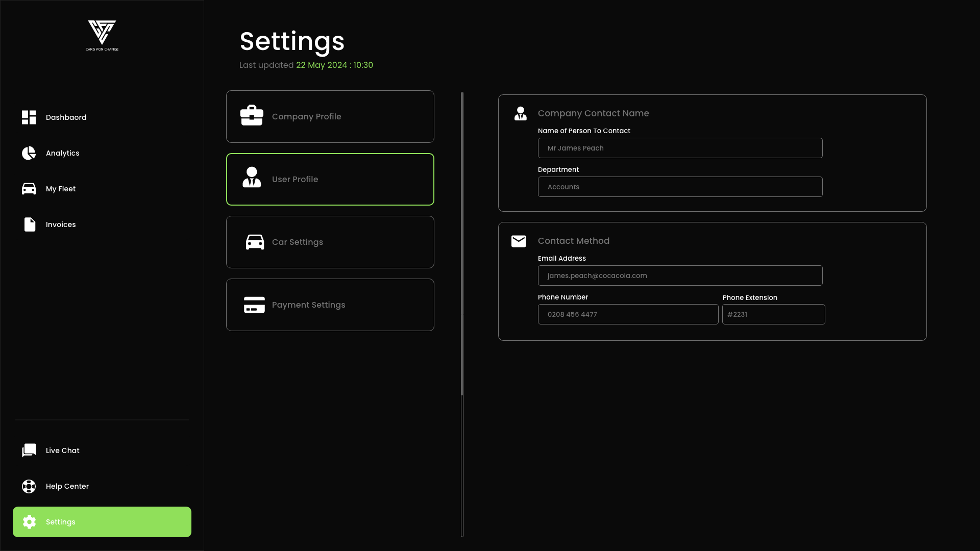Viewport: 980px width, 551px height.
Task: Click the Cars For Change logo
Action: 102,35
